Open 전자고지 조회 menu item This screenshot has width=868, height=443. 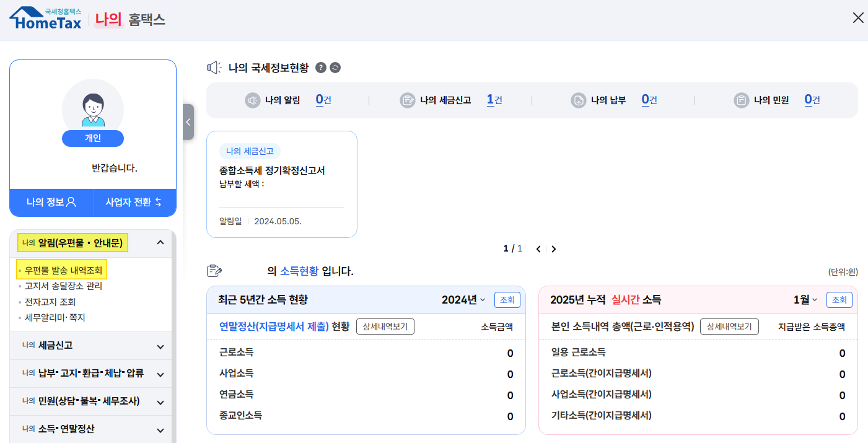click(50, 302)
